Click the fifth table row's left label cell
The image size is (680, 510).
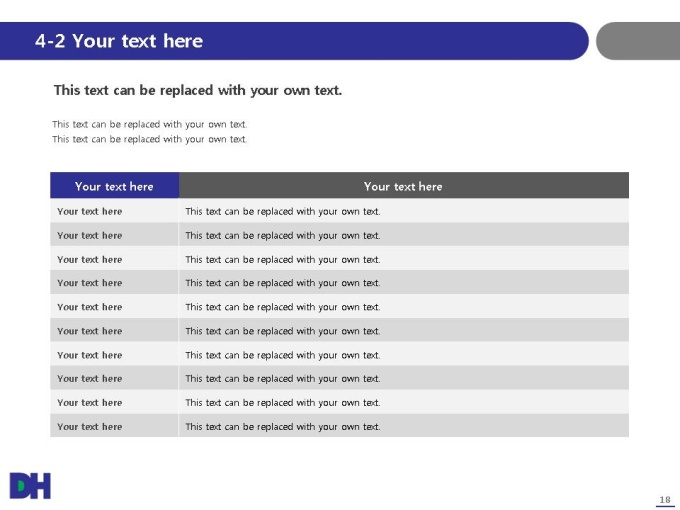(90, 307)
